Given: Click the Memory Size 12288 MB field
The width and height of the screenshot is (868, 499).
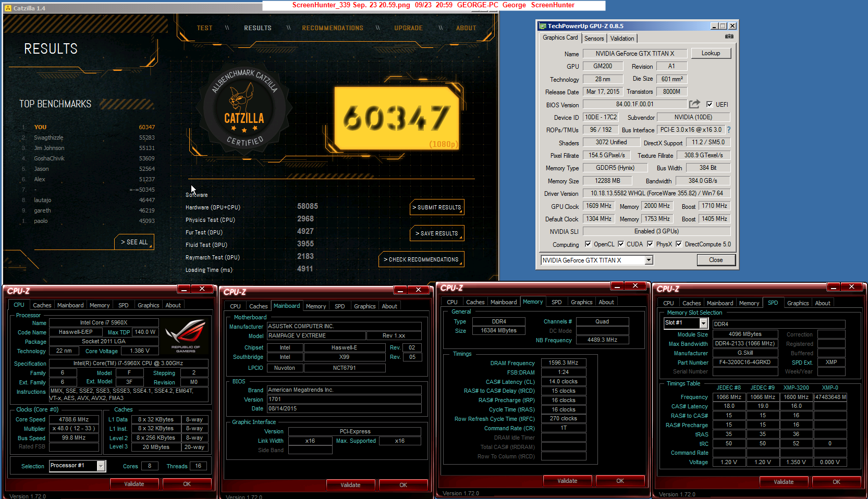Looking at the screenshot, I should click(x=607, y=181).
